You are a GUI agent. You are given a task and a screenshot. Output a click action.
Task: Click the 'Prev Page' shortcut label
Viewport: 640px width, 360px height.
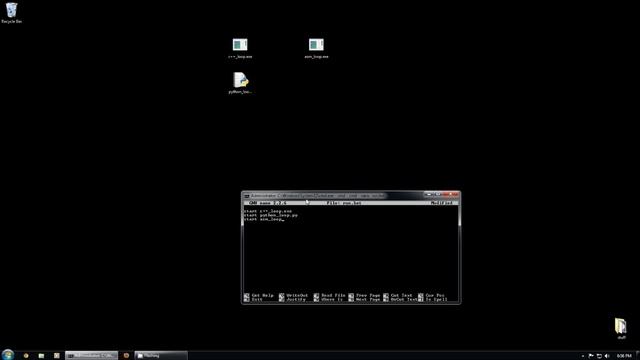[x=368, y=295]
